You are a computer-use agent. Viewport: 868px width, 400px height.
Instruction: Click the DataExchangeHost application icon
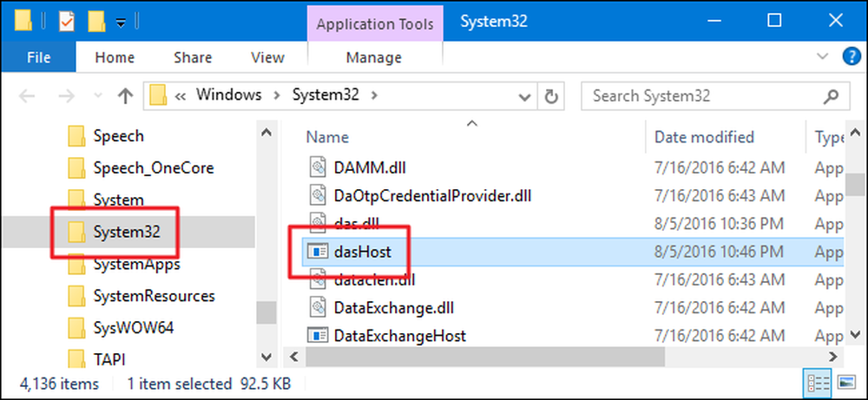(x=318, y=336)
